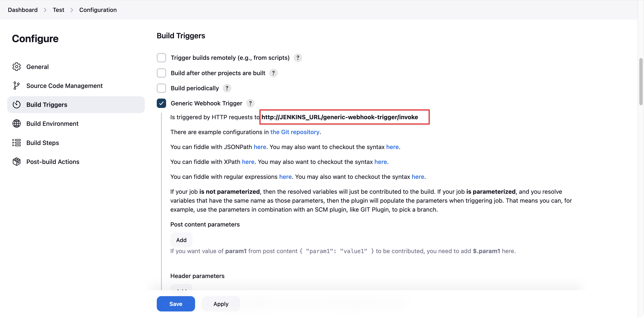
Task: Click the Build Environment globe icon
Action: pyautogui.click(x=16, y=123)
